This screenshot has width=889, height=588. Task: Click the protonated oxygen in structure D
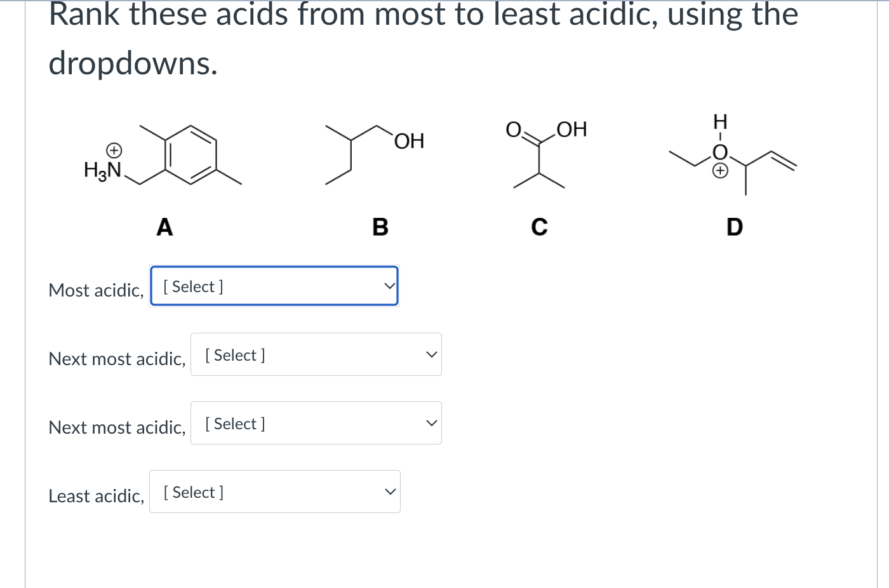click(x=719, y=152)
